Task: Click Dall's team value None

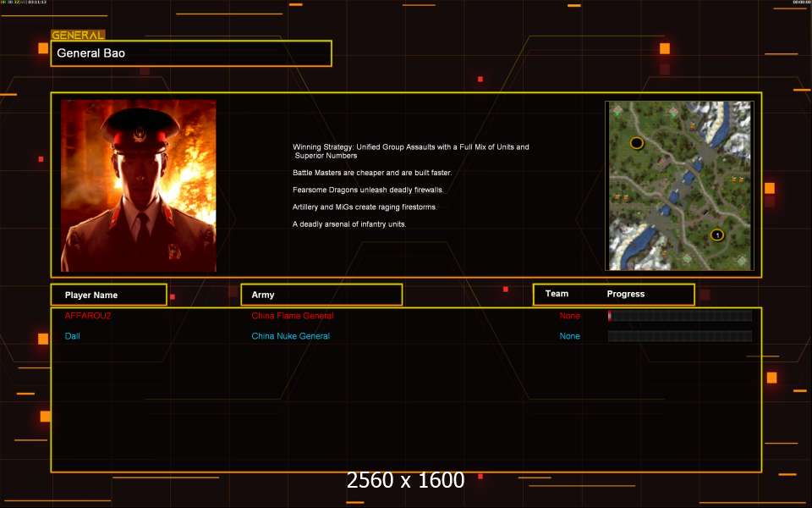Action: click(x=569, y=336)
